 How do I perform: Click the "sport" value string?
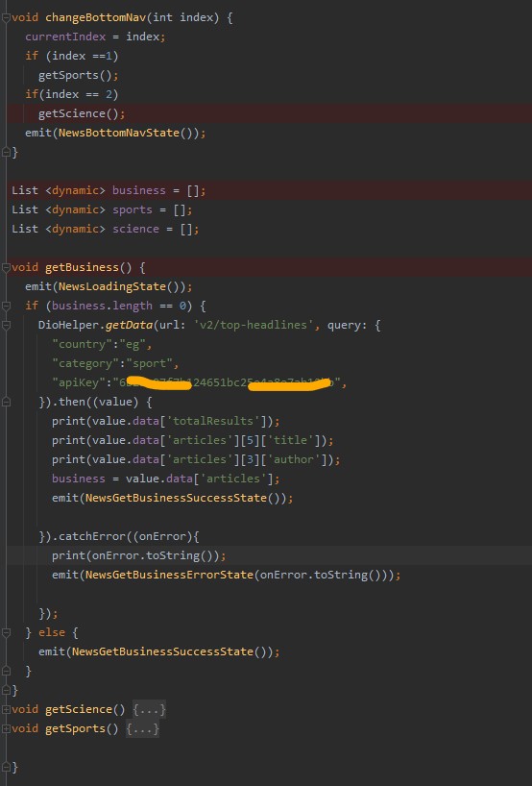[x=149, y=363]
